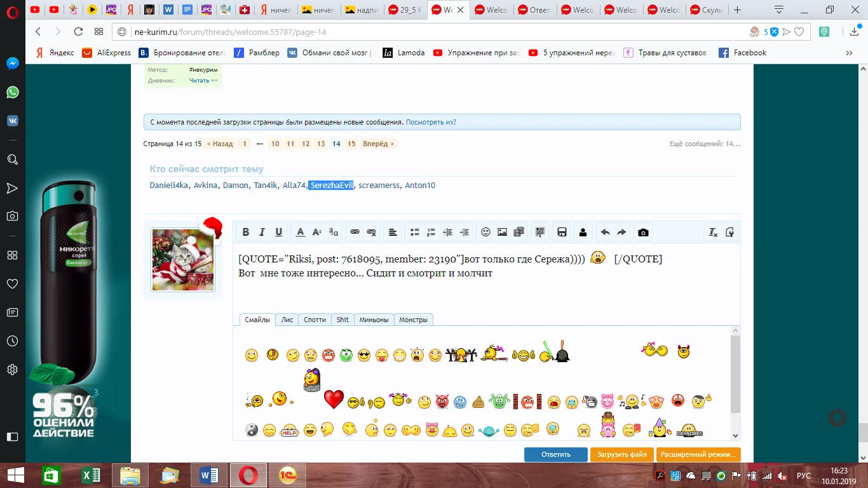Remove formatting with the Tx icon

coord(713,233)
